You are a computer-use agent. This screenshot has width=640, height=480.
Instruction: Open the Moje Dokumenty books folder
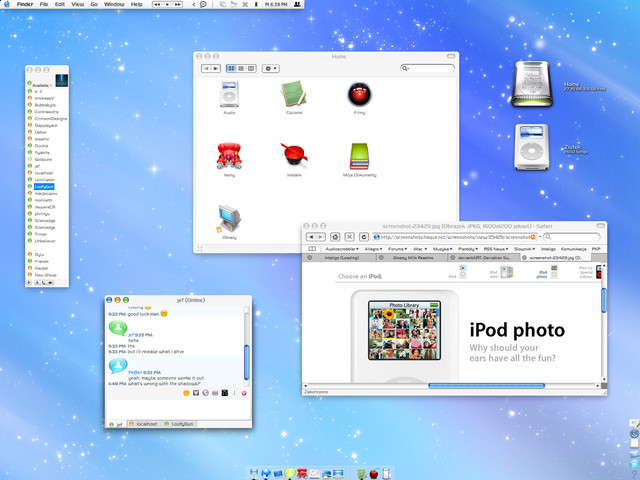click(x=359, y=156)
